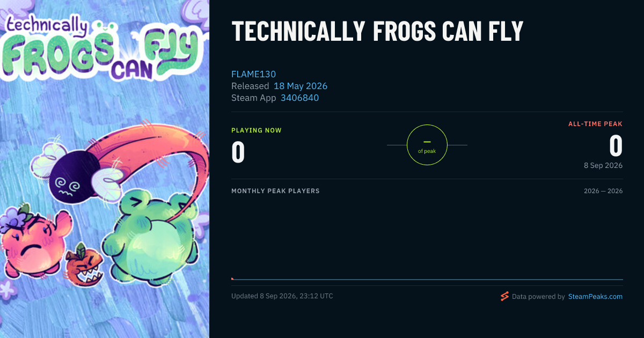Open Steam App ID 3406840 link
This screenshot has width=644, height=338.
299,98
